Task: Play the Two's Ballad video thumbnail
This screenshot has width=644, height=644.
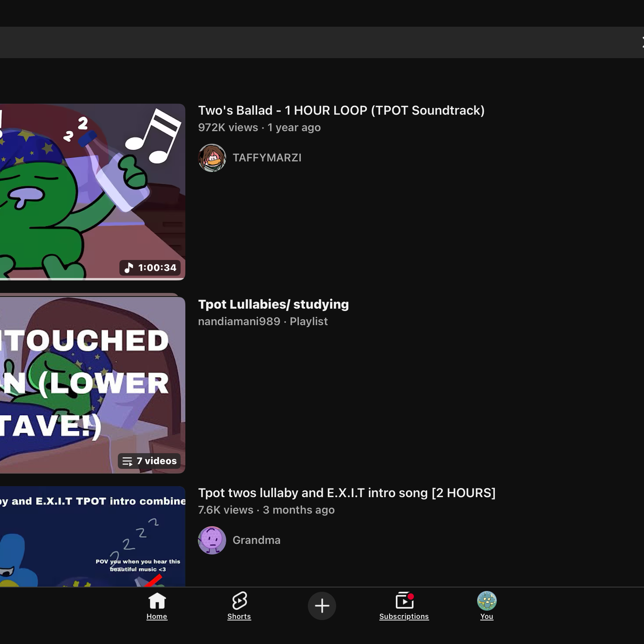Action: coord(93,192)
